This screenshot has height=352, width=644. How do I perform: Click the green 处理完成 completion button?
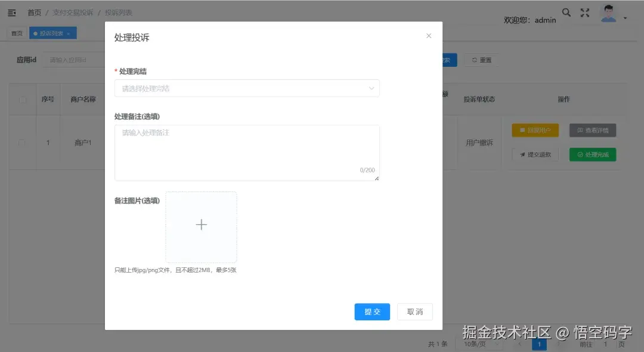[592, 155]
